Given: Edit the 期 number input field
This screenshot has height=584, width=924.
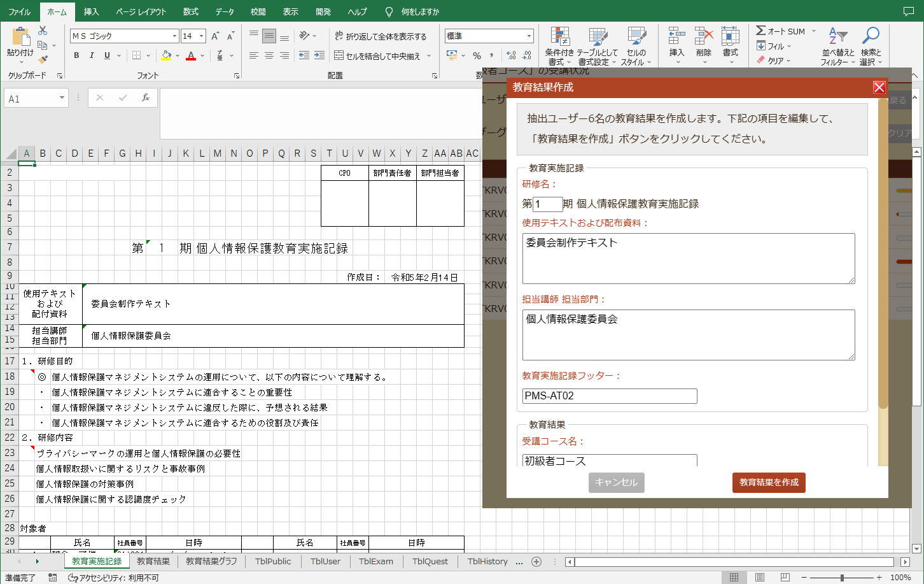Looking at the screenshot, I should pyautogui.click(x=547, y=204).
